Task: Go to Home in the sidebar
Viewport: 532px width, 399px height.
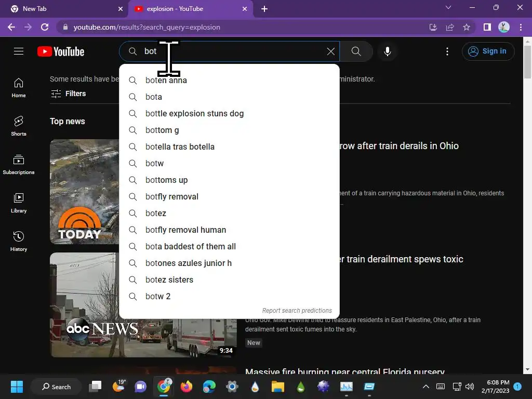Action: click(x=19, y=88)
